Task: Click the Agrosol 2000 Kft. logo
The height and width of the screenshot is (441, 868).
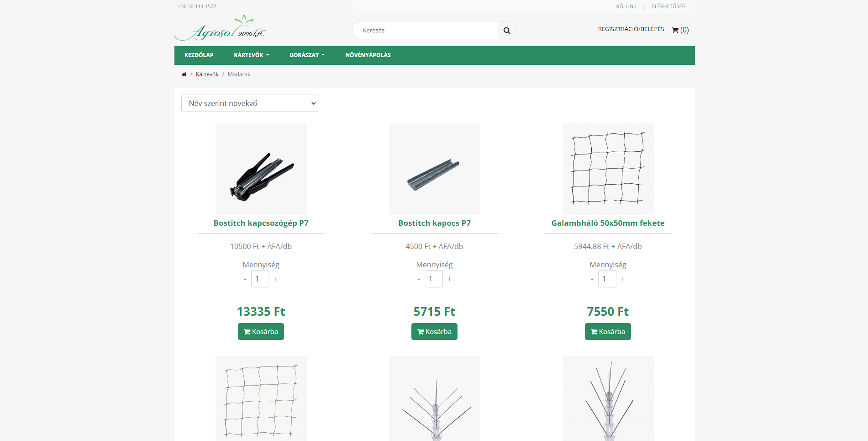Action: pyautogui.click(x=220, y=28)
